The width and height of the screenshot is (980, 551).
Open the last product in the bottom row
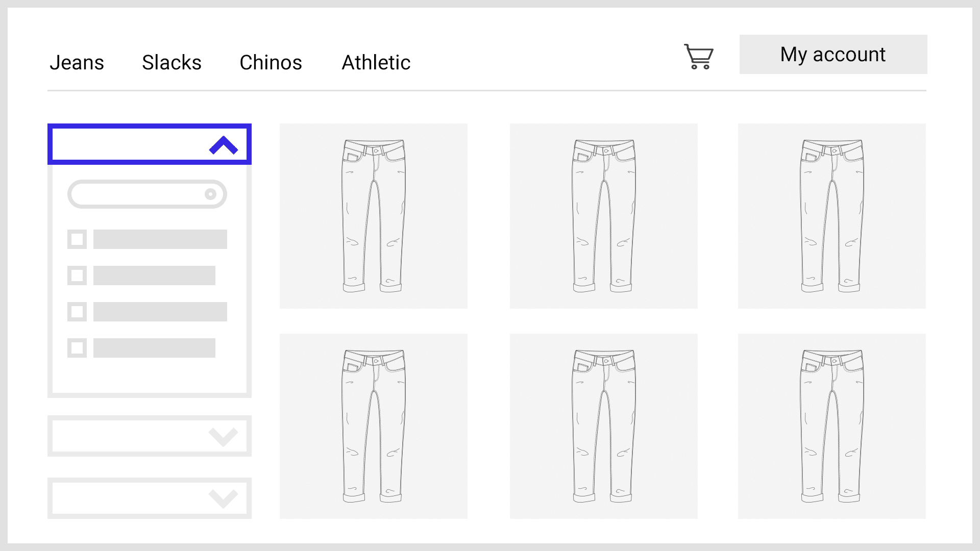pyautogui.click(x=832, y=426)
